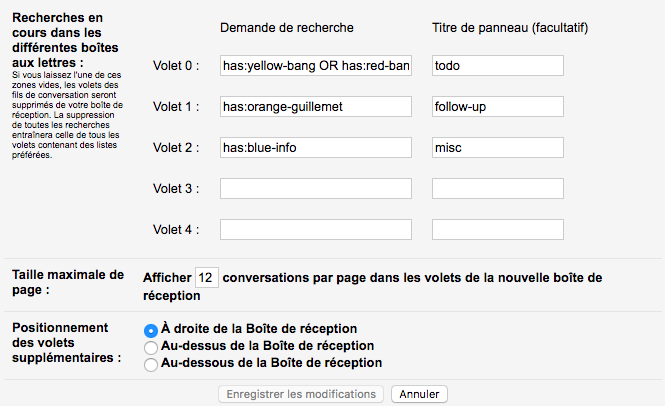Click the conversations per page field showing 12
Image resolution: width=665 pixels, height=406 pixels.
pos(207,277)
